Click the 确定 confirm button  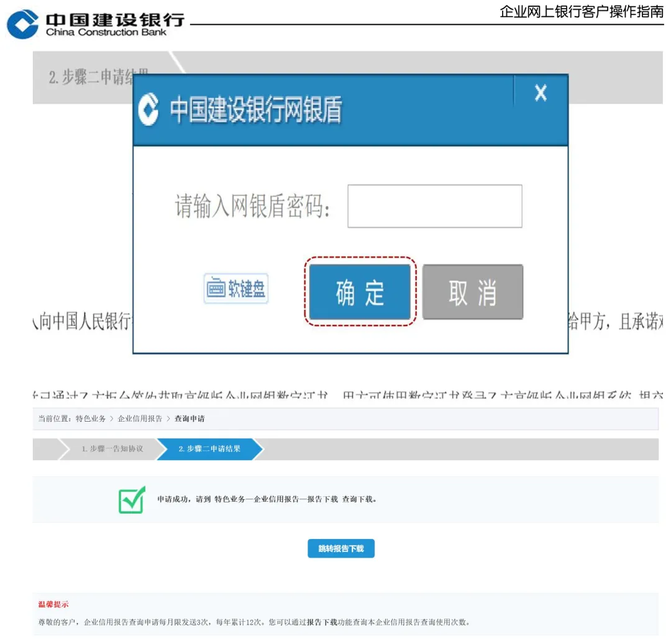pyautogui.click(x=360, y=292)
